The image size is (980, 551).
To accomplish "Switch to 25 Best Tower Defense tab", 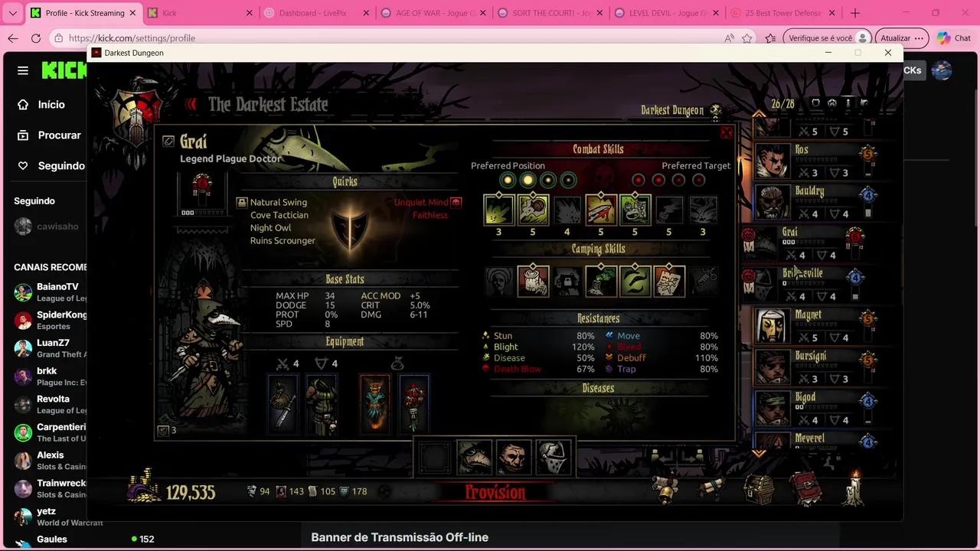I will coord(782,13).
